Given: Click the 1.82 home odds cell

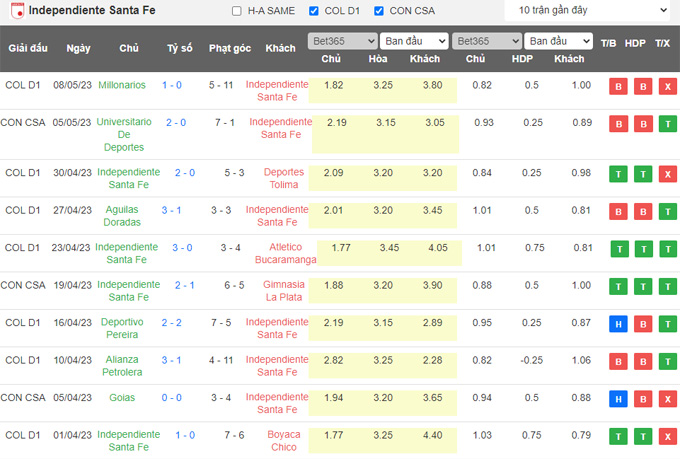Looking at the screenshot, I should tap(333, 86).
